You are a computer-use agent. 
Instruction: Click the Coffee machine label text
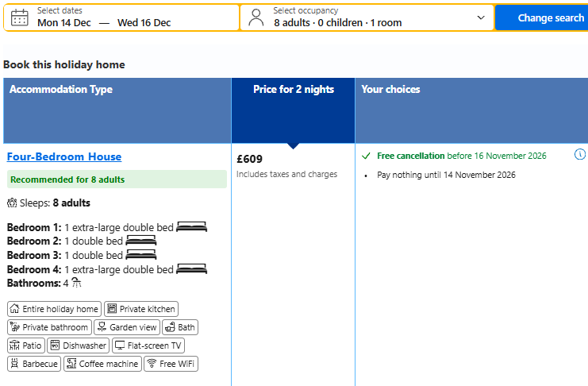tap(109, 364)
